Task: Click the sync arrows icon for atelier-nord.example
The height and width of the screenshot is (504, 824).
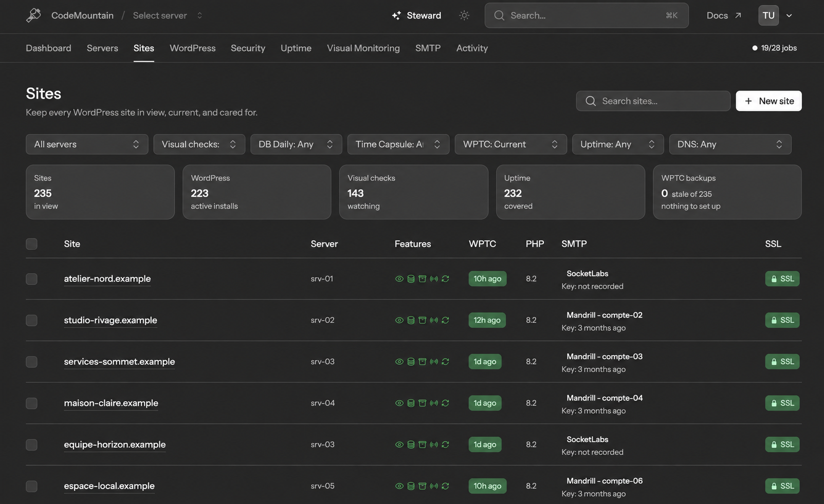Action: (x=445, y=279)
